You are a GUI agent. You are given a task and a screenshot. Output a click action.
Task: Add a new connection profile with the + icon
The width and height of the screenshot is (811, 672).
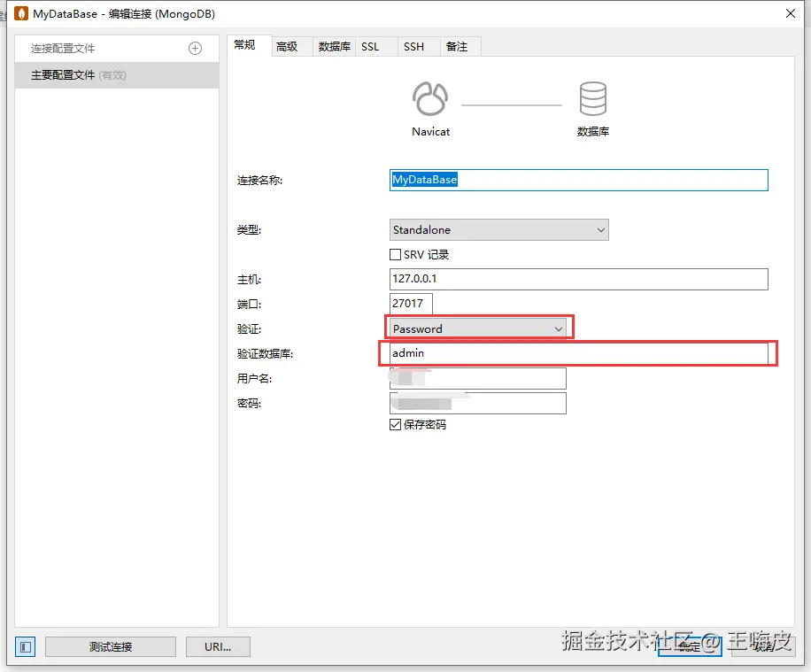pos(194,48)
